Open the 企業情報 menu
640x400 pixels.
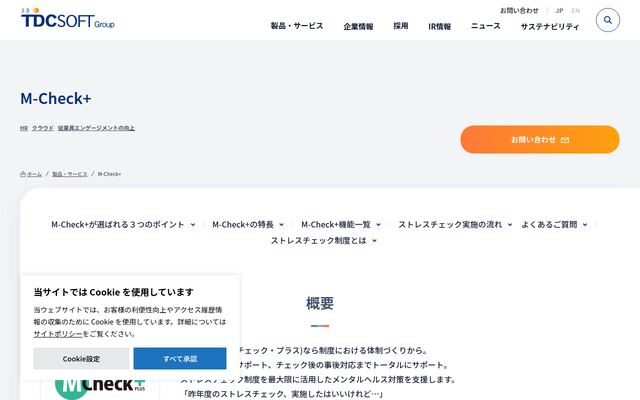(x=358, y=26)
